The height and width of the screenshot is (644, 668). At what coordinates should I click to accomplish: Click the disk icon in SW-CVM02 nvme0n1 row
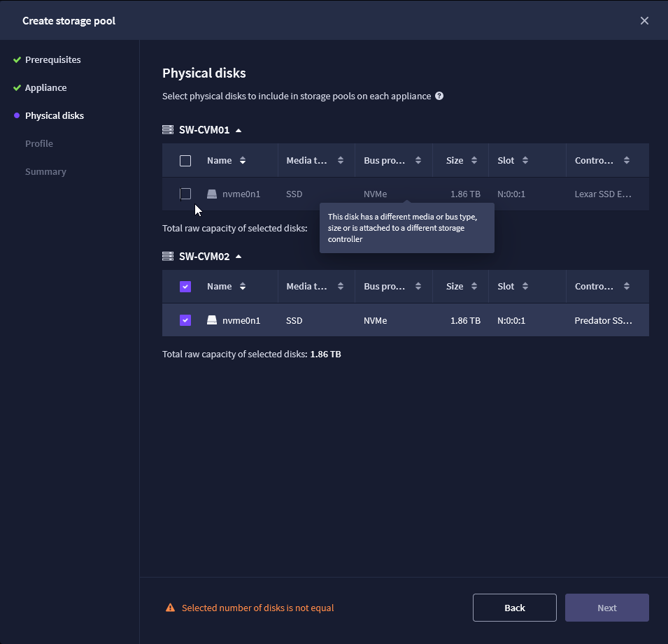point(212,320)
